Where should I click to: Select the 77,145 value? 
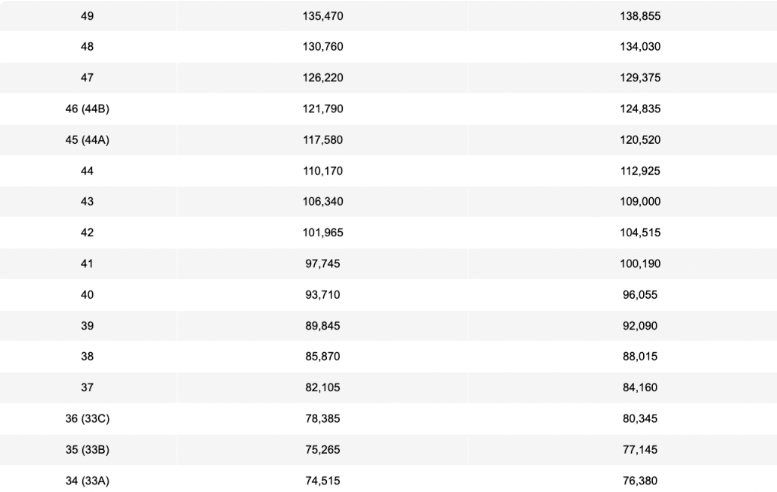point(640,450)
